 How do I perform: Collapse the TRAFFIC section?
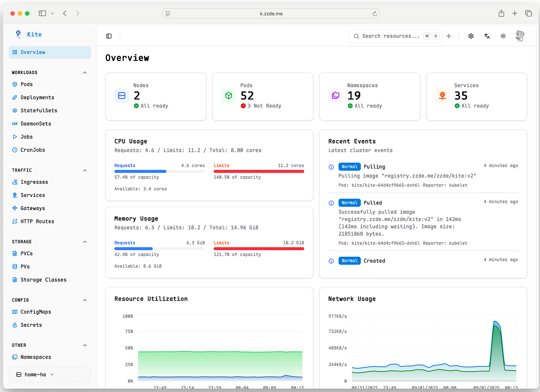85,170
